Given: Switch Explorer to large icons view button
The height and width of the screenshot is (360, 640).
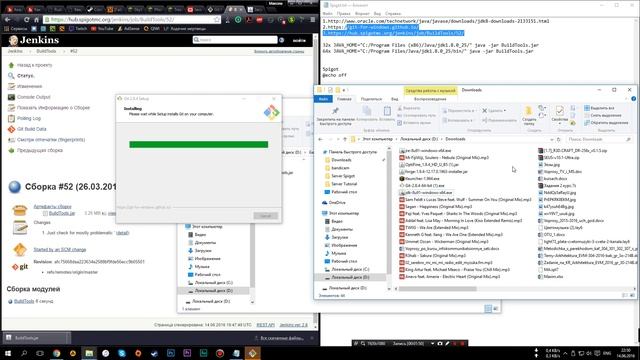Looking at the screenshot, I should pos(632,295).
